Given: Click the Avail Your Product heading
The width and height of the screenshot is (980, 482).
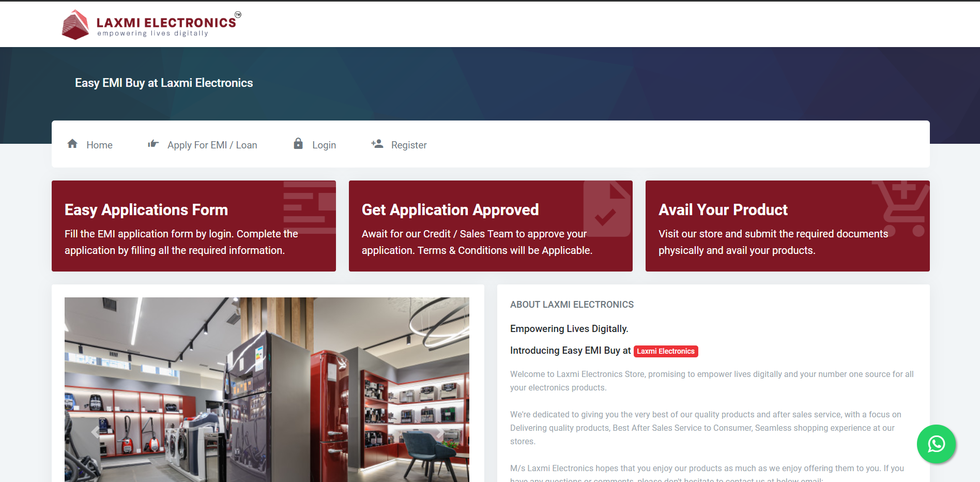Looking at the screenshot, I should [723, 209].
